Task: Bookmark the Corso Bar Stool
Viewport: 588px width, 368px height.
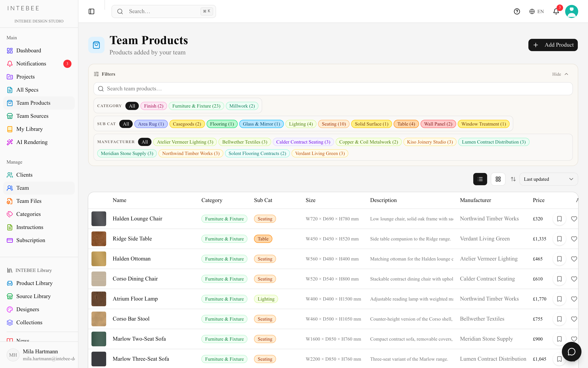Action: 559,319
